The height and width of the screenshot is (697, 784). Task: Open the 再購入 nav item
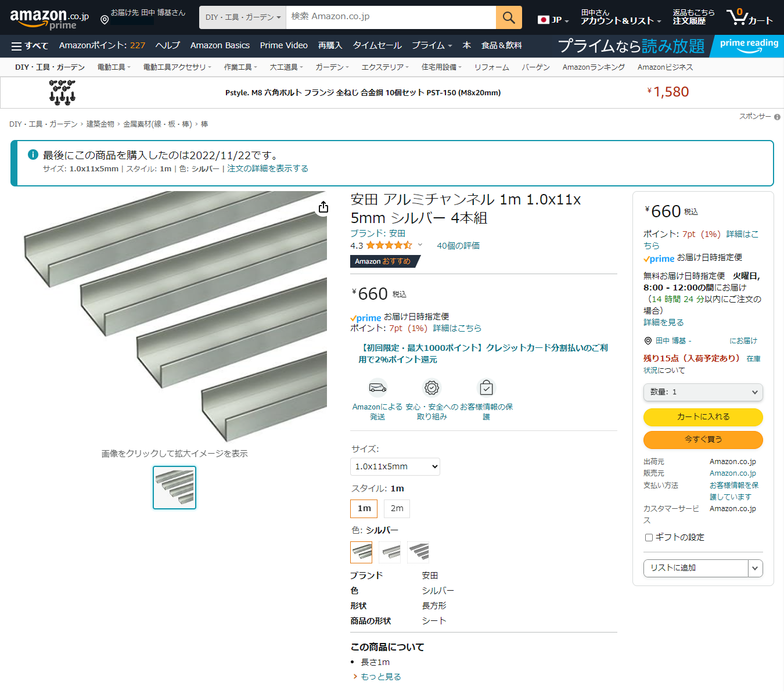(330, 45)
